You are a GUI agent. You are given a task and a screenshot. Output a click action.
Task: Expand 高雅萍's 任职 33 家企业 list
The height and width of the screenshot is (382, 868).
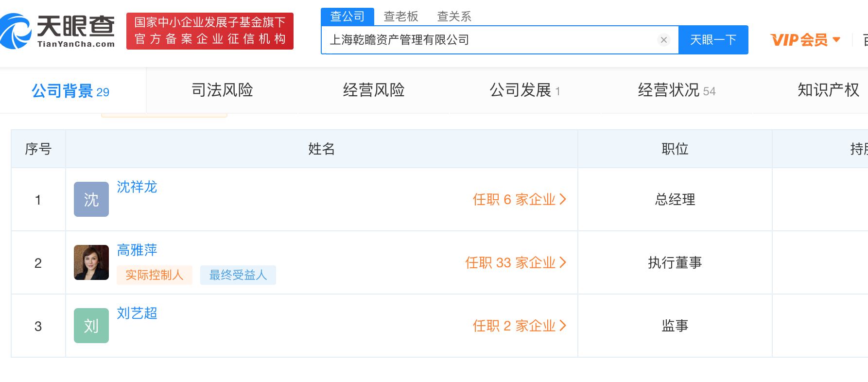point(515,262)
